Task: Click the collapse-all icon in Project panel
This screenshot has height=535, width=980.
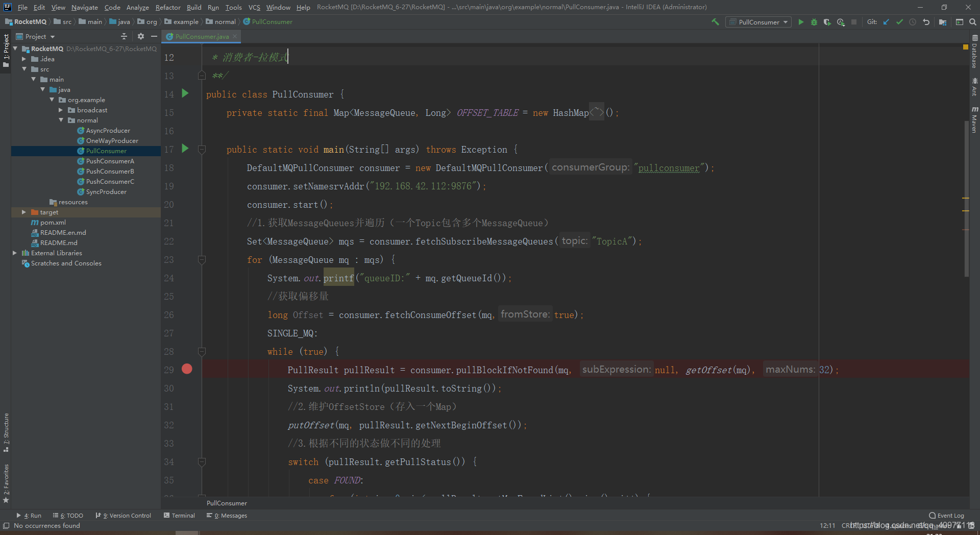Action: 124,36
